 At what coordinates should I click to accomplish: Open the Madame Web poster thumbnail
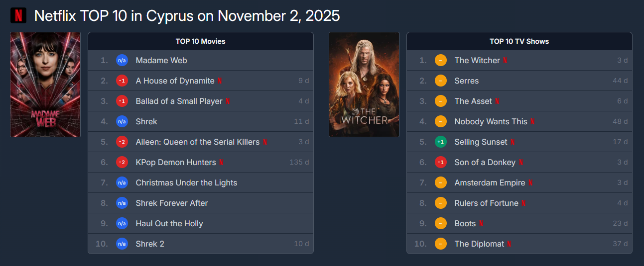pos(45,85)
